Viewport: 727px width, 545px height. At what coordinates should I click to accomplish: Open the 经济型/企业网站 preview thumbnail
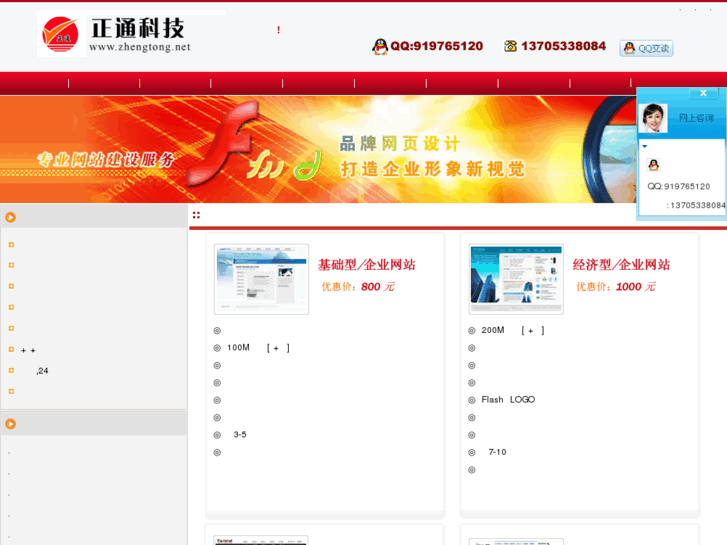coord(516,279)
